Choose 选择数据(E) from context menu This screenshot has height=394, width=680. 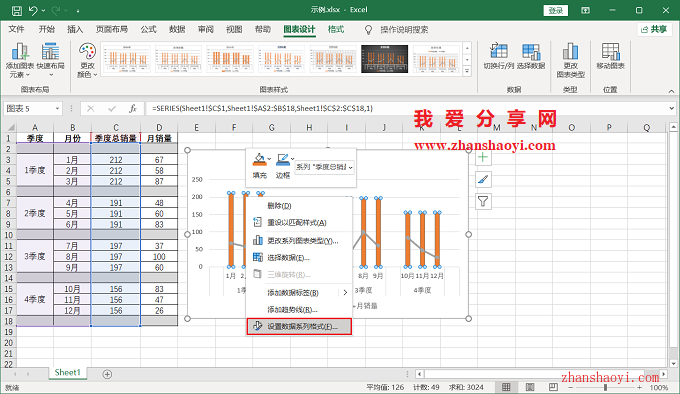(x=299, y=258)
